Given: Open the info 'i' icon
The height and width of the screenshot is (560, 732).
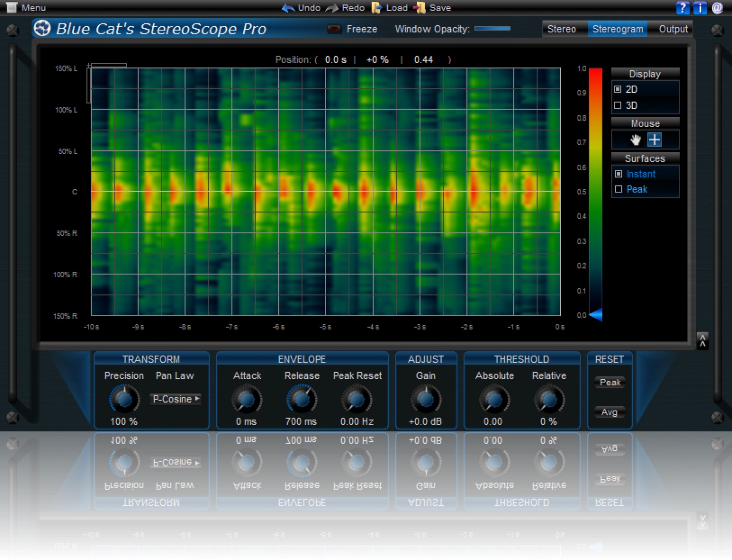Looking at the screenshot, I should [700, 8].
